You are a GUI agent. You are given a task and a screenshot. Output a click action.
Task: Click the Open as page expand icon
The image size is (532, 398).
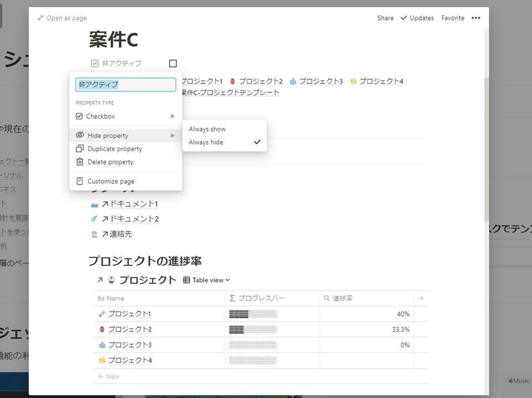tap(40, 18)
